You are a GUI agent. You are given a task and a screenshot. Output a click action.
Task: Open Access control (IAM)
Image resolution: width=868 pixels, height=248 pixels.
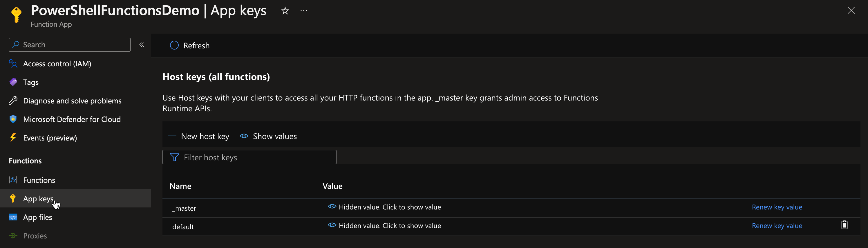[57, 64]
